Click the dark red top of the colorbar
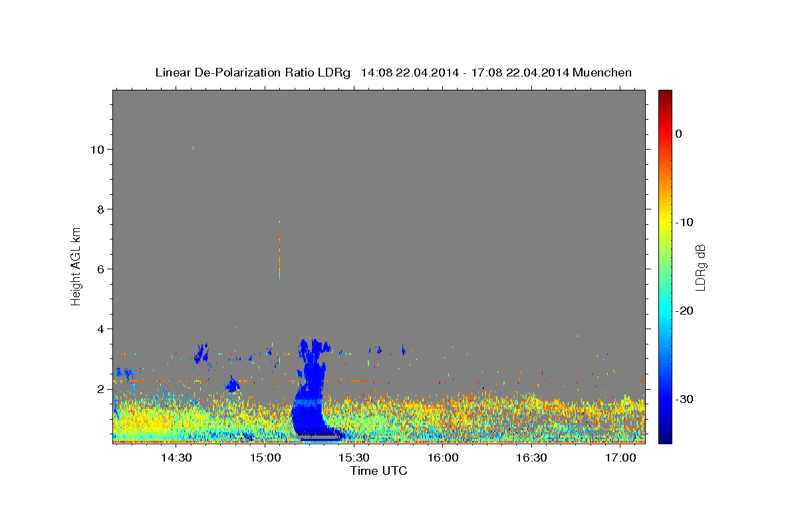This screenshot has height=532, width=798. 665,96
